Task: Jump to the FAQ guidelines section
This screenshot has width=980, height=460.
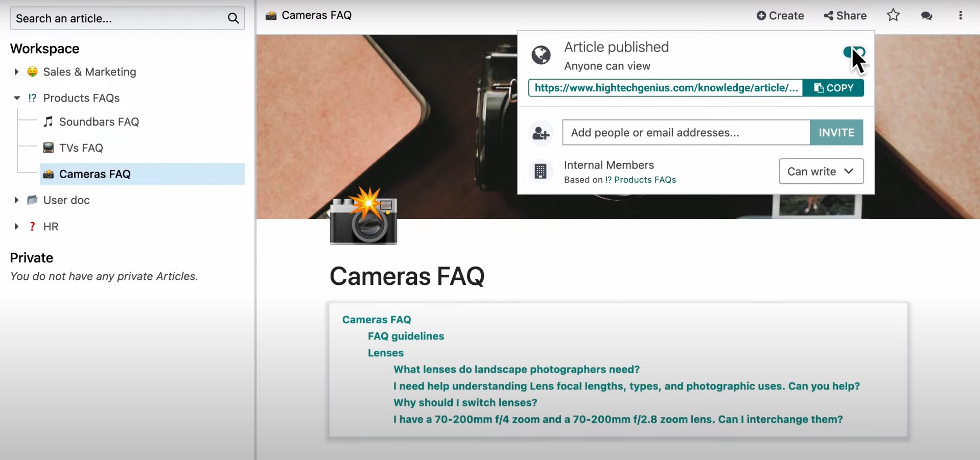Action: pos(406,336)
